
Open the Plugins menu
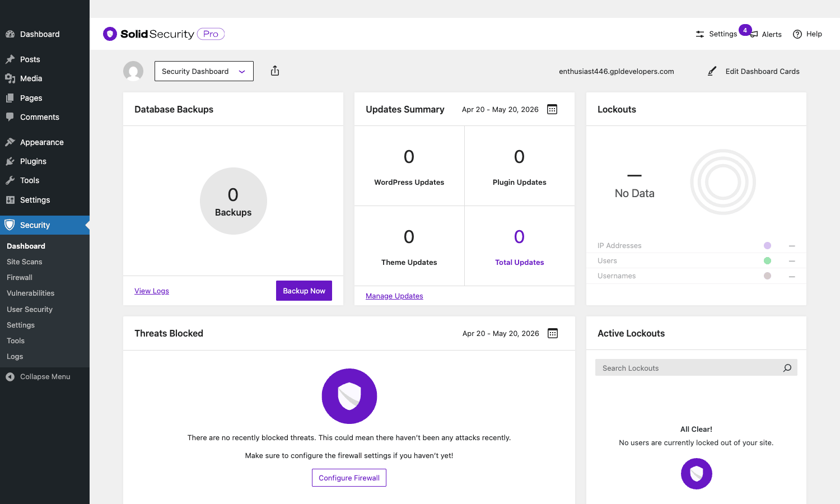point(45,161)
